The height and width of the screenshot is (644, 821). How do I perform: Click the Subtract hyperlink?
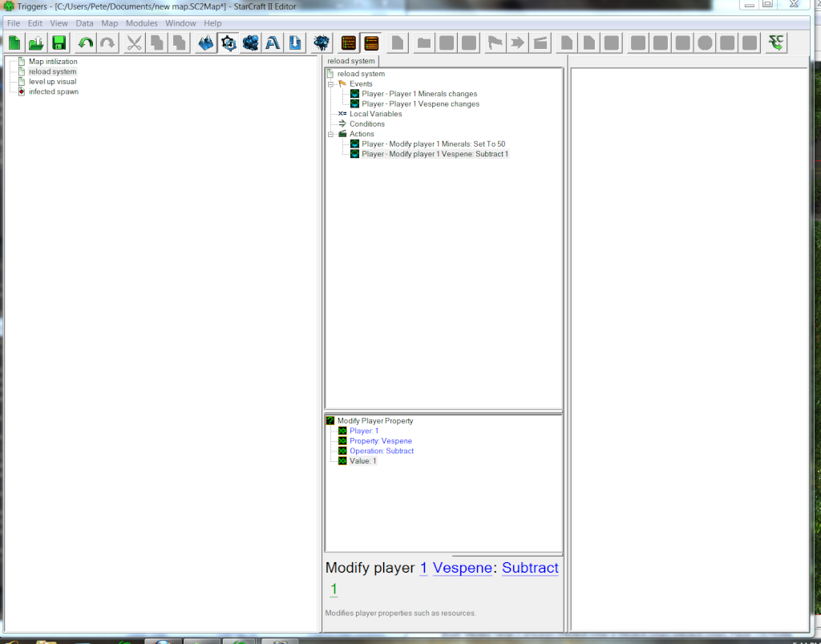(x=530, y=568)
